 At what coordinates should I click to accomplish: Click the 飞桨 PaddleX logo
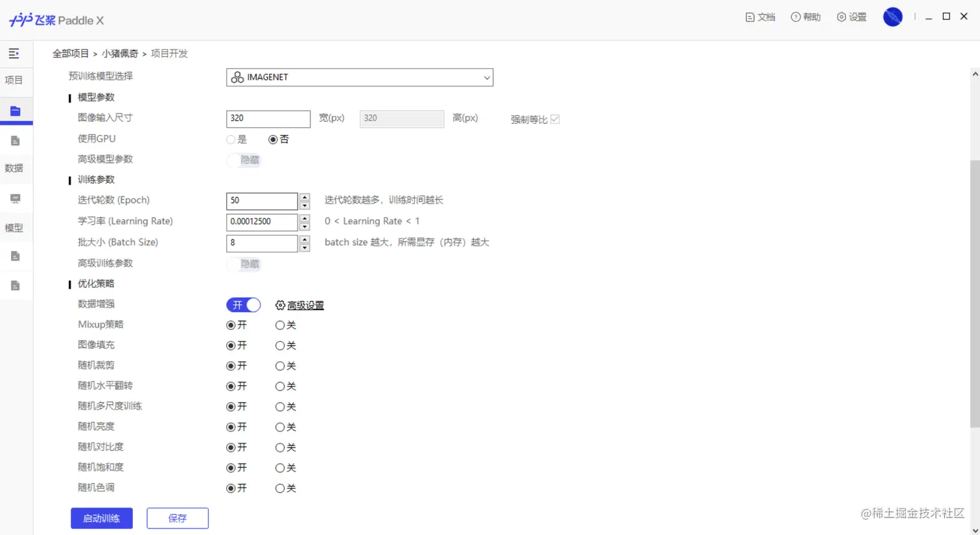(56, 20)
